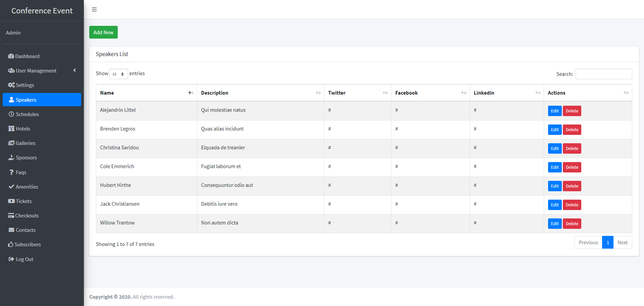
Task: Click the Subscribers thumbs-up icon
Action: (11, 245)
